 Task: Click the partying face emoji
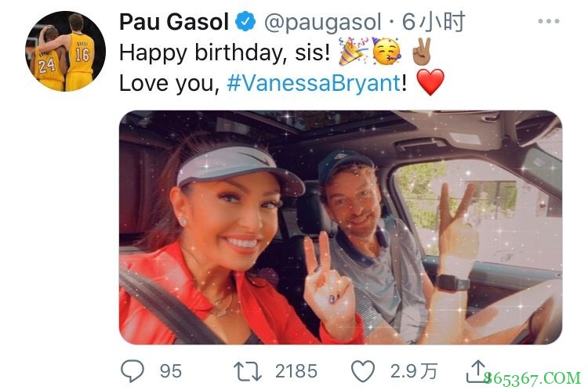(387, 52)
